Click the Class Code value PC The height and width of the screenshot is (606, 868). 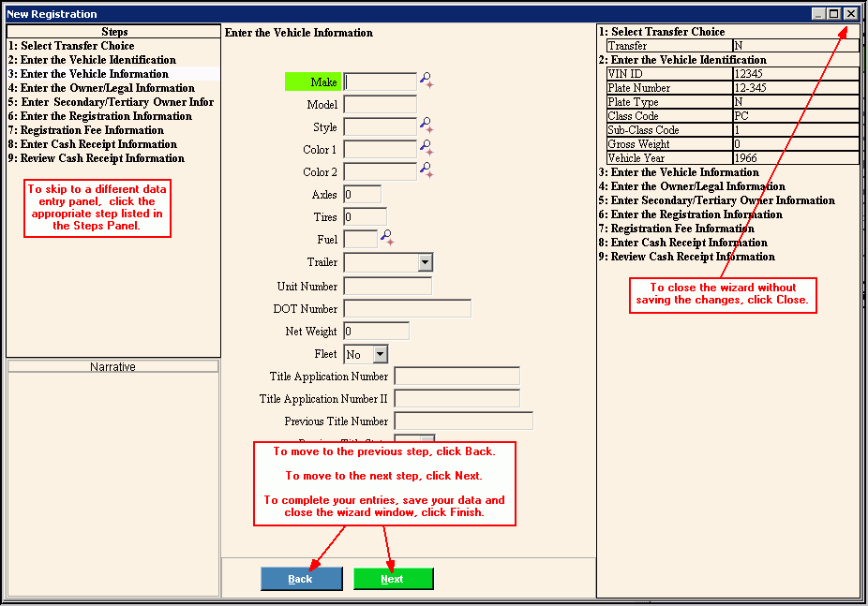point(796,116)
